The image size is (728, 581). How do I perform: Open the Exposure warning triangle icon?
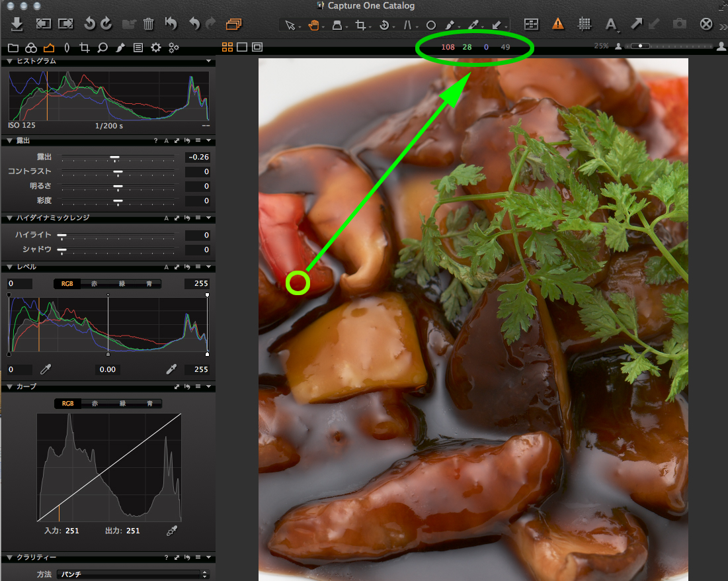558,24
